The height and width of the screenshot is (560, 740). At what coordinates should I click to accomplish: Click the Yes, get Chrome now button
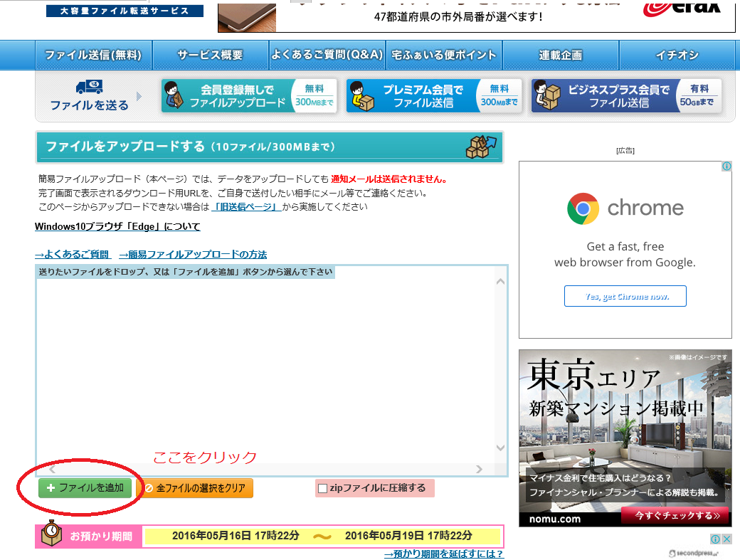tap(625, 297)
